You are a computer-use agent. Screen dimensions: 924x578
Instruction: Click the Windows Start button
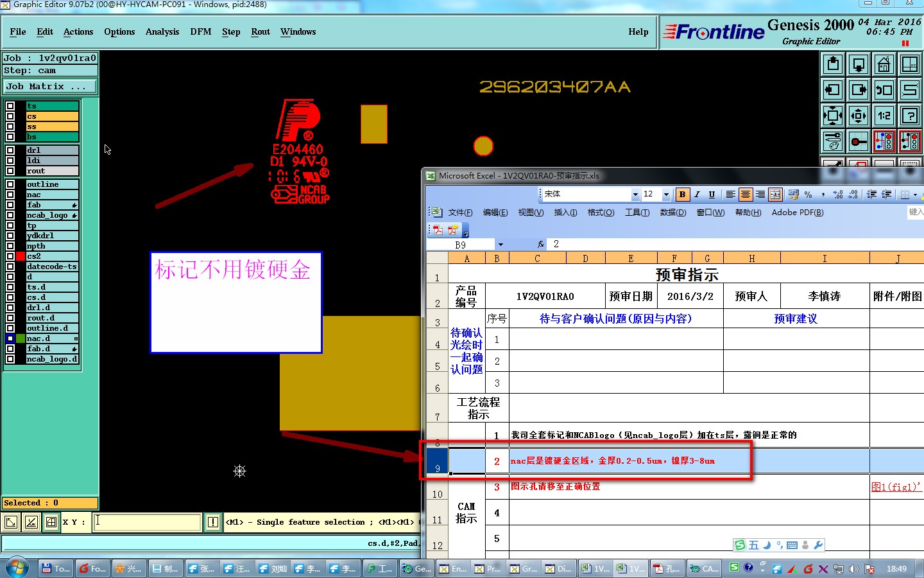17,568
